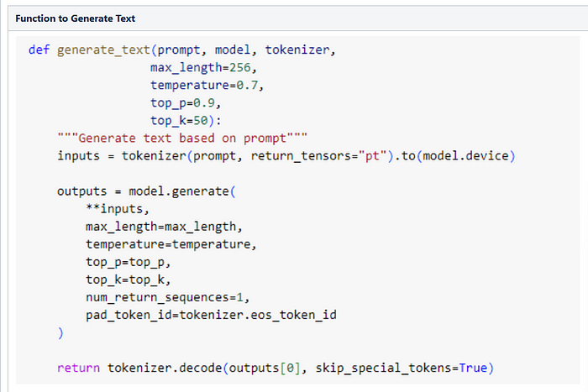Click the pad_token_id=tokenizer.eos_token_id line
Image resolution: width=588 pixels, height=392 pixels.
[211, 315]
